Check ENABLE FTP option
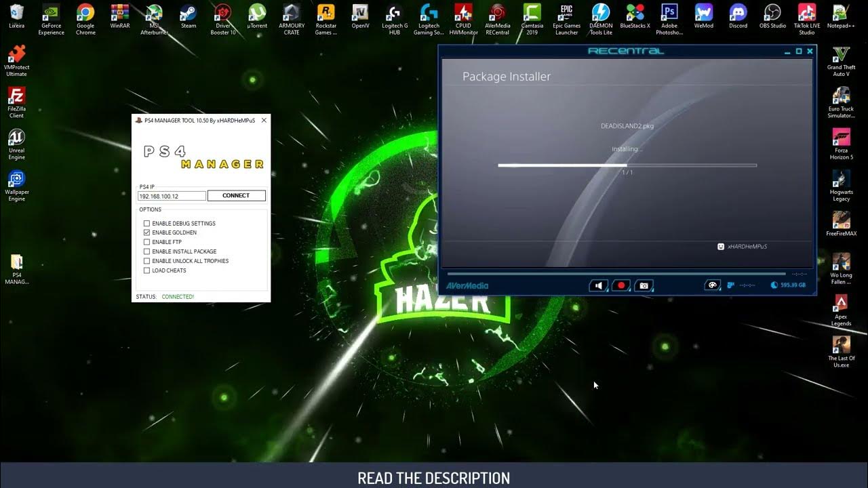Viewport: 868px width, 488px height. tap(146, 242)
